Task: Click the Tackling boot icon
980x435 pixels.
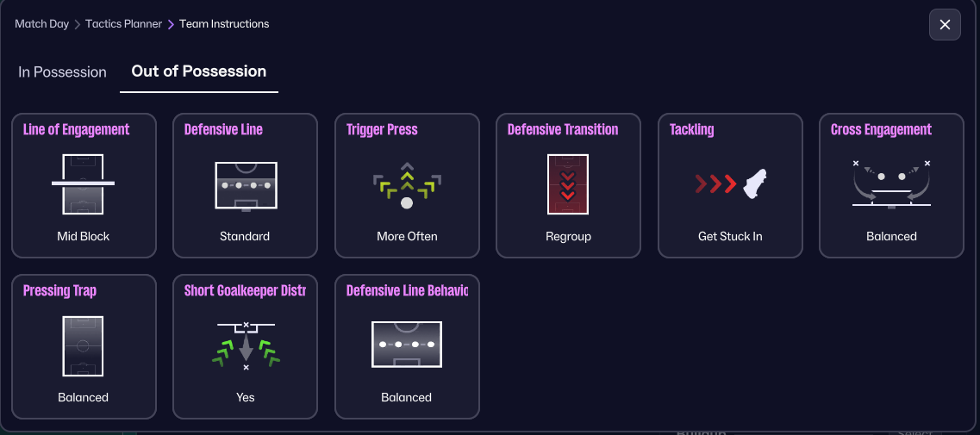Action: coord(730,183)
